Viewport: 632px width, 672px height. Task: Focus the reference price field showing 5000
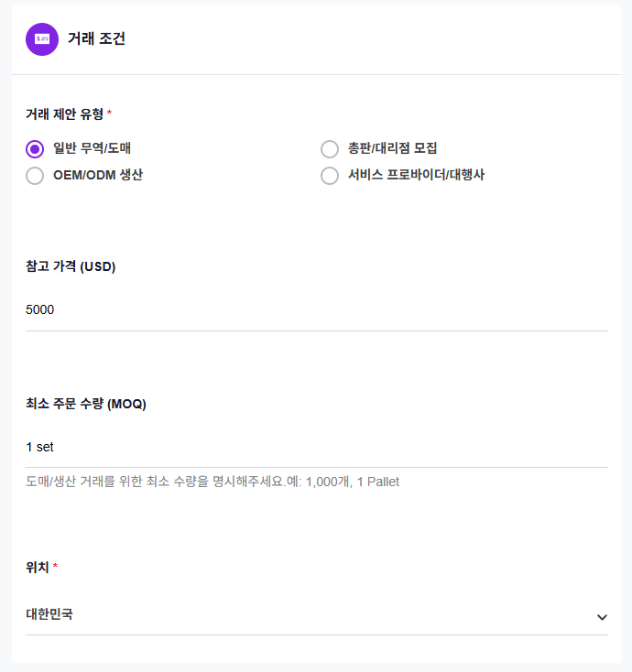coord(316,310)
